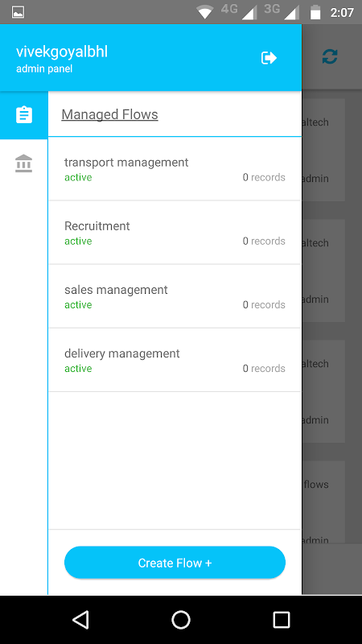362x644 pixels.
Task: Open the Recruitment flow
Action: click(x=175, y=233)
